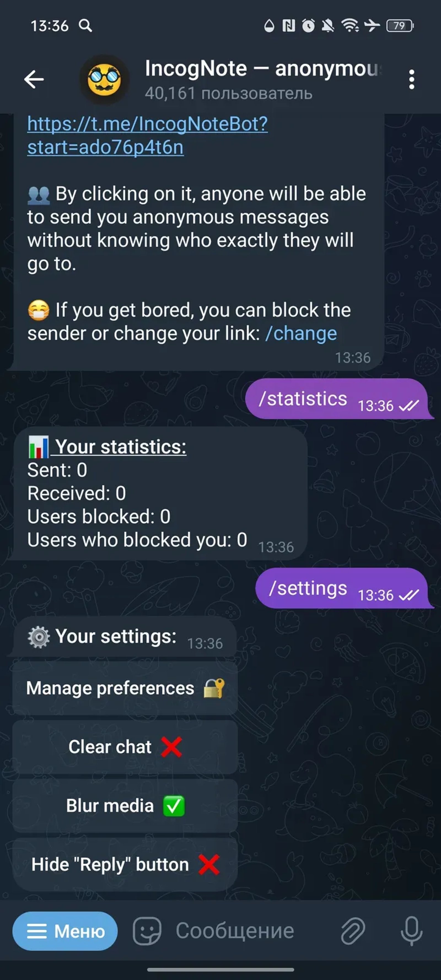The image size is (441, 980).
Task: Tap the three-dot overflow menu icon
Action: (412, 79)
